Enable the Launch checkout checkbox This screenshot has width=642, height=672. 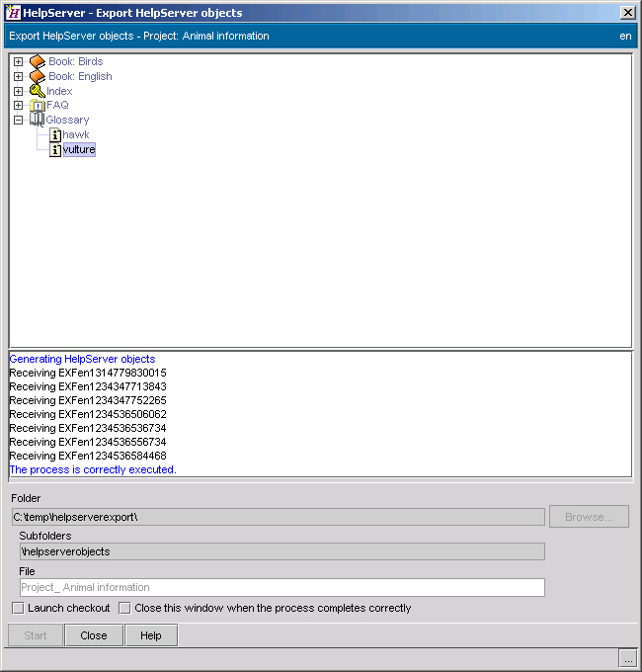18,608
